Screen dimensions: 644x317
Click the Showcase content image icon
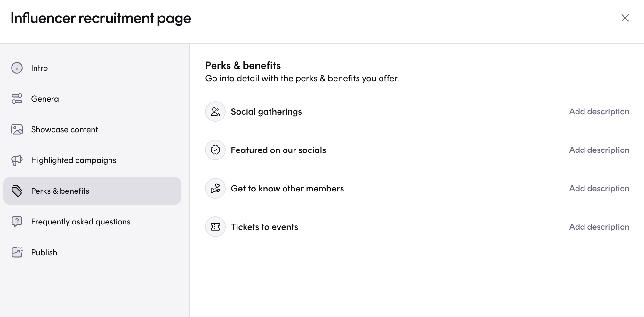[17, 129]
